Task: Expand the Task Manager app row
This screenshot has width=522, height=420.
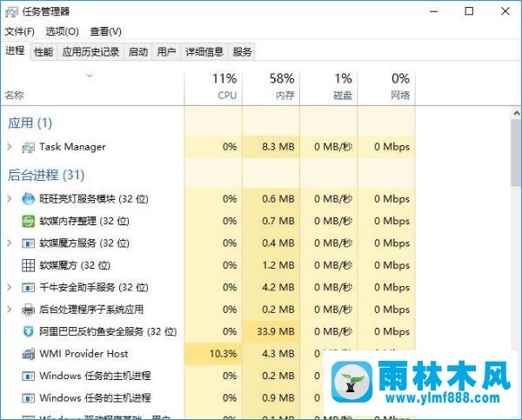Action: coord(10,147)
